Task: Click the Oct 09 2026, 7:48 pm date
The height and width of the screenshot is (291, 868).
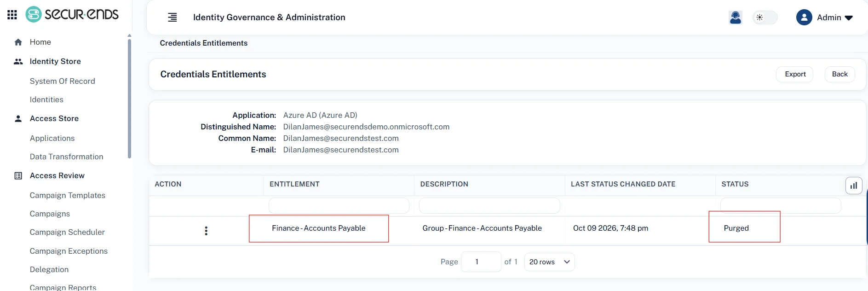Action: (x=611, y=228)
